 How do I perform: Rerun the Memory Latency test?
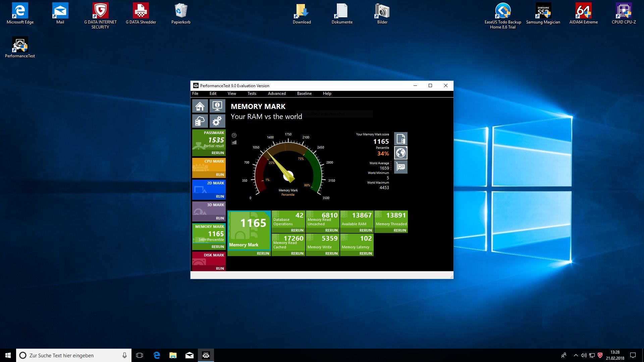(x=365, y=253)
